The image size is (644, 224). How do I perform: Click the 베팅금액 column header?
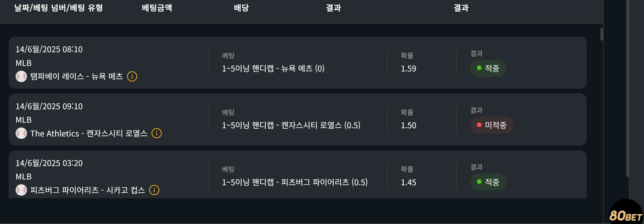click(157, 8)
